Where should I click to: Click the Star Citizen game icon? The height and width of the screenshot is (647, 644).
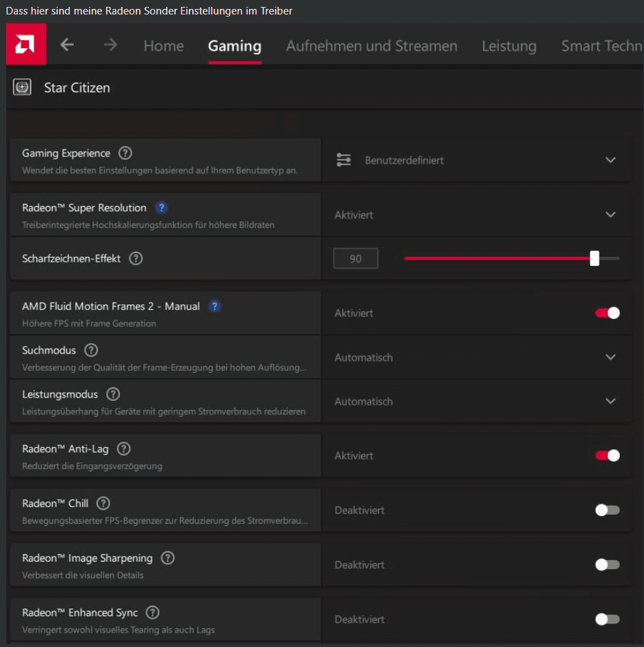[x=22, y=87]
